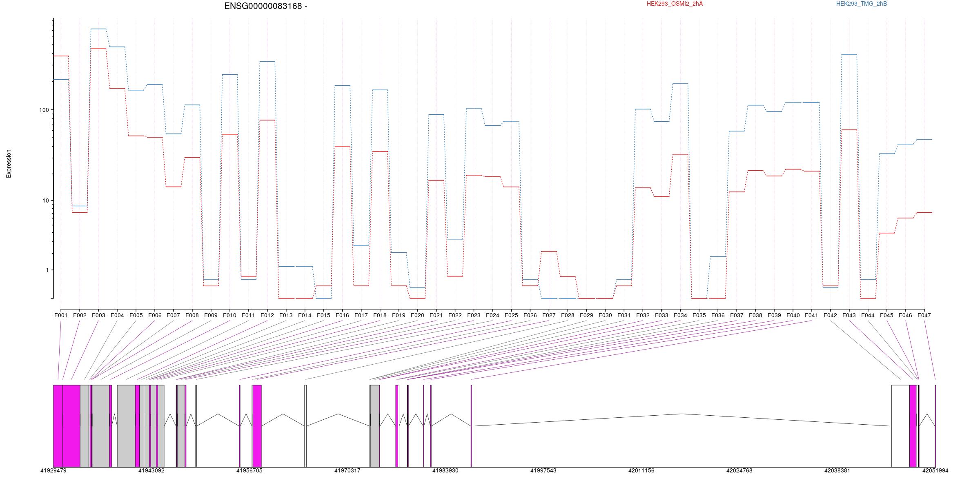Select exon label E028
This screenshot has width=980, height=490.
(568, 315)
